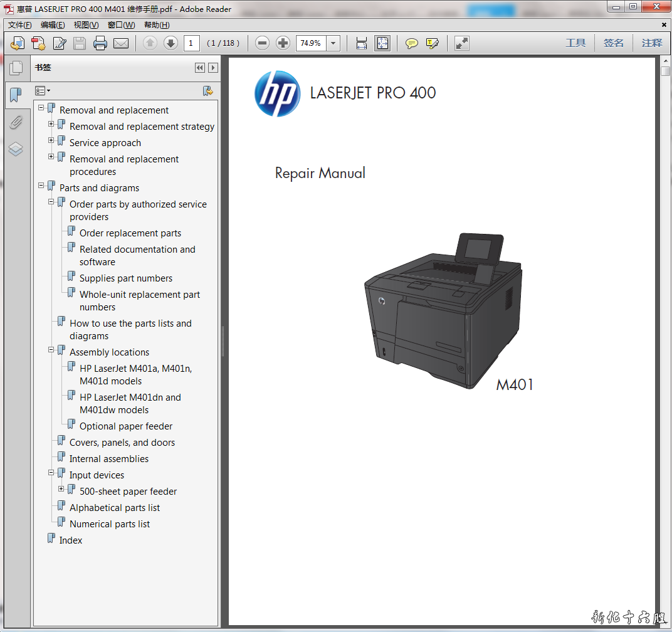
Task: Collapse the Parts and diagrams bookmark
Action: [41, 186]
